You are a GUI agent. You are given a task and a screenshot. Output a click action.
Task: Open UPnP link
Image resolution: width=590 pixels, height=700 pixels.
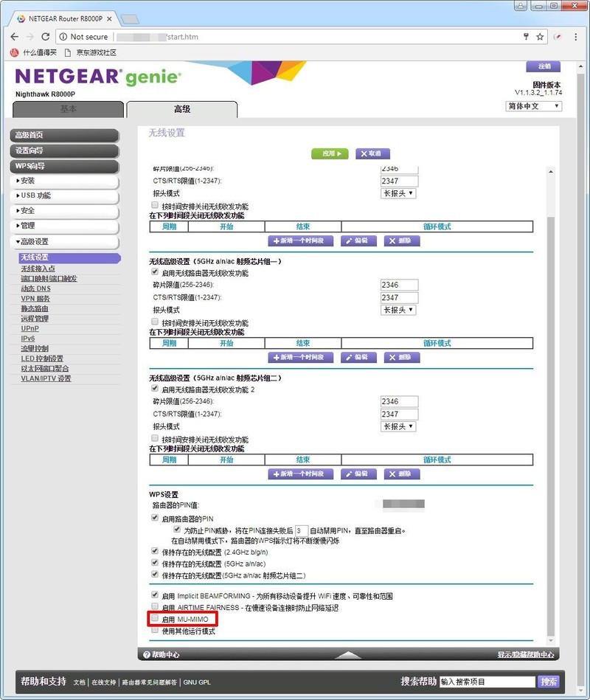[x=30, y=328]
